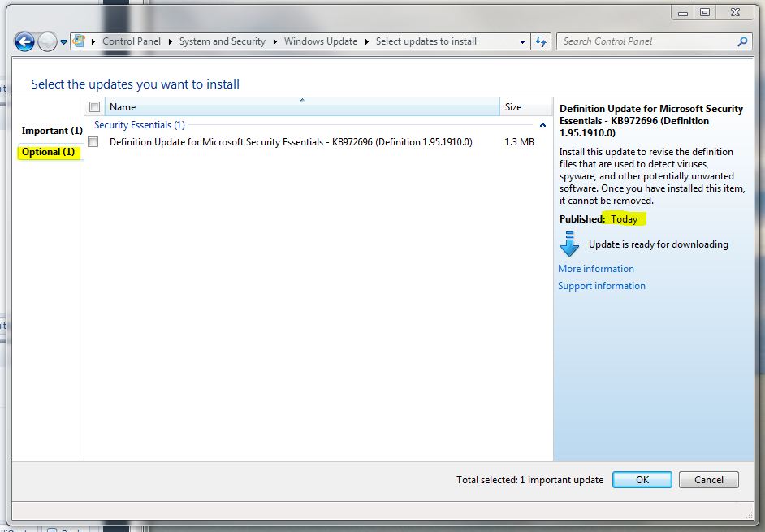
Task: Click Published: Today text
Action: pos(599,219)
